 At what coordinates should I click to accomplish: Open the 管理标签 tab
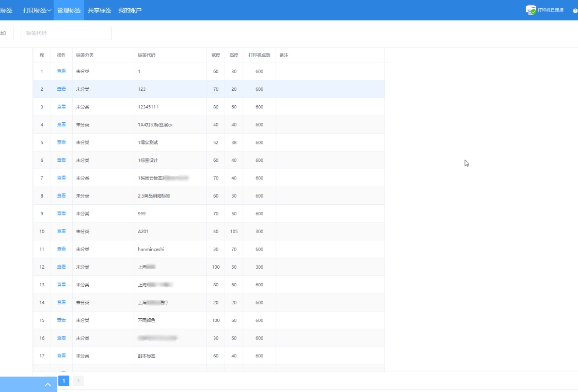click(69, 10)
